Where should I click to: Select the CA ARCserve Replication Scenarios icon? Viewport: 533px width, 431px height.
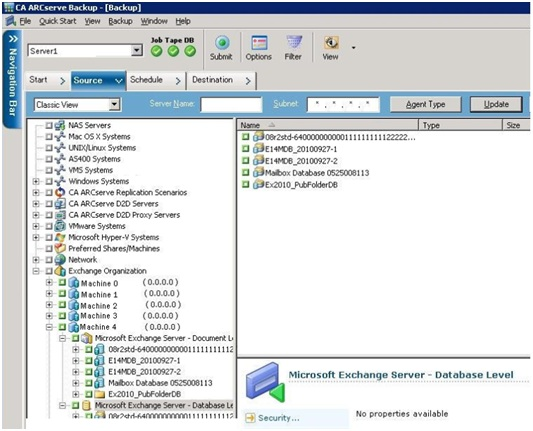pos(60,192)
